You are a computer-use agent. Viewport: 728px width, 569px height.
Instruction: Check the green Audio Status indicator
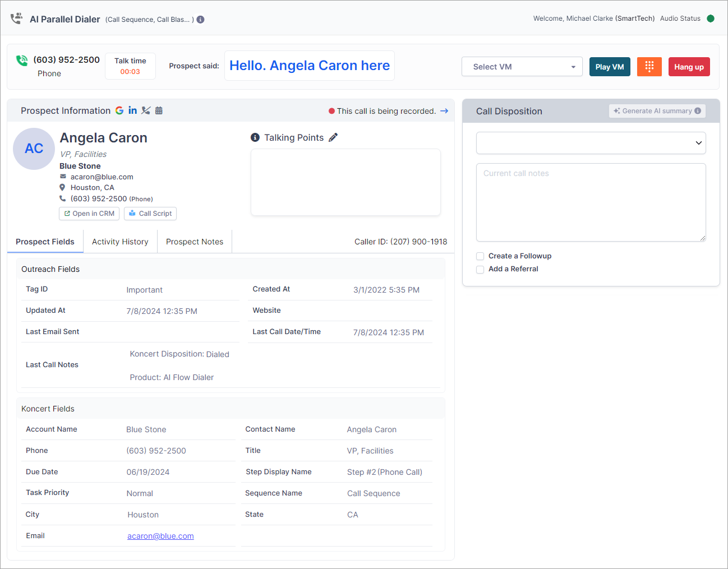(711, 18)
